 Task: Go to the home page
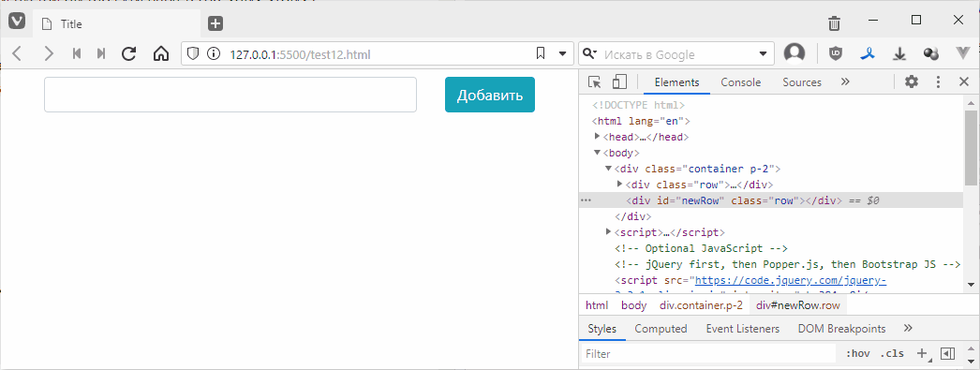161,53
